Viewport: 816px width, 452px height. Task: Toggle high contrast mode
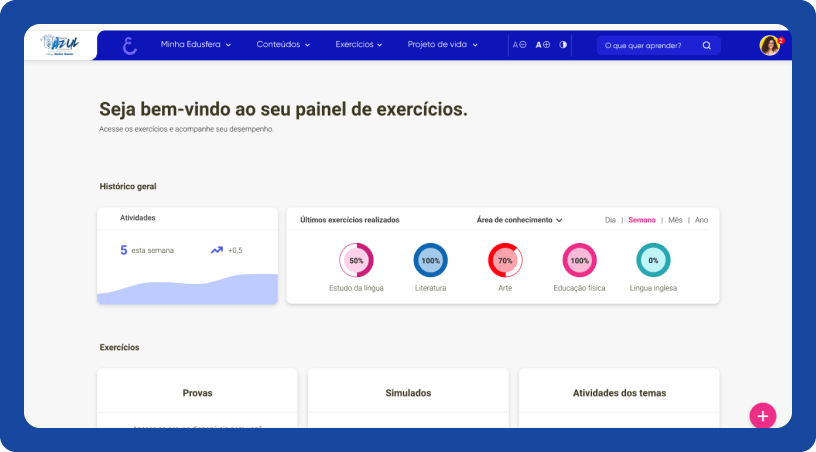[x=563, y=45]
